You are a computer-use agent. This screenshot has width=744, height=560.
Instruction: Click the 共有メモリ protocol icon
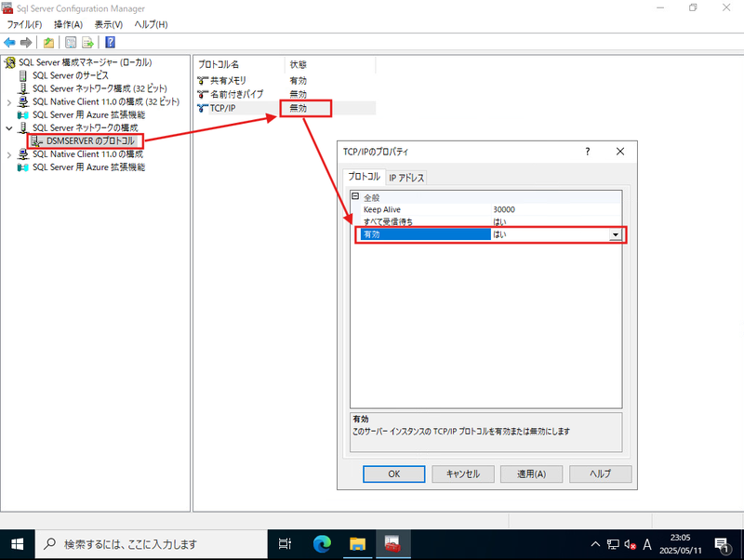203,81
